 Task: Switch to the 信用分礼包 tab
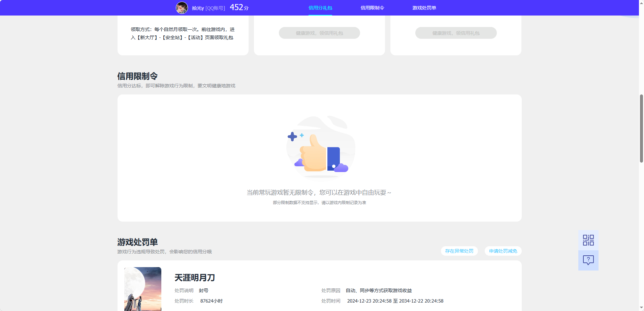320,8
